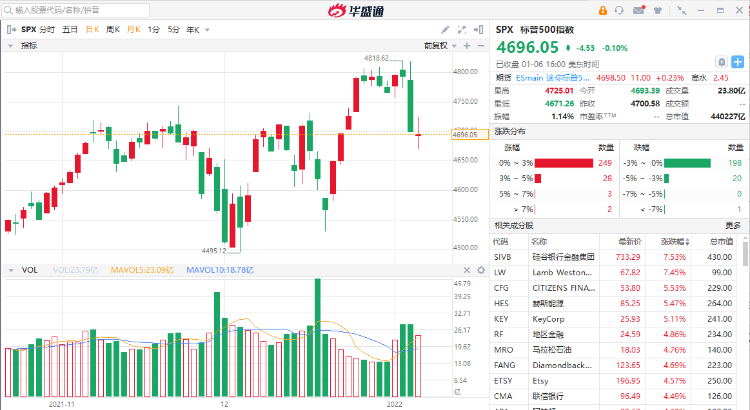Open the skin theme shirt icon
Screen dimensions: 750x410
point(658,10)
